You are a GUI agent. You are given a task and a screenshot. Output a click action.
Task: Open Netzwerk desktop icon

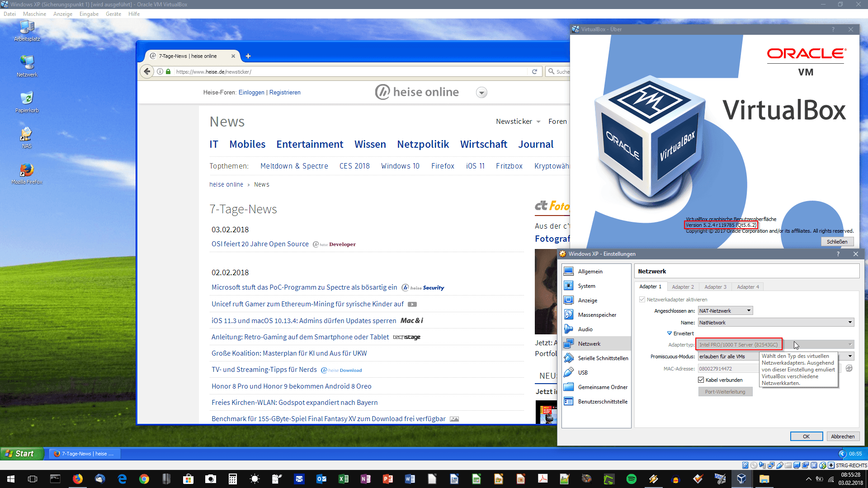(x=27, y=66)
